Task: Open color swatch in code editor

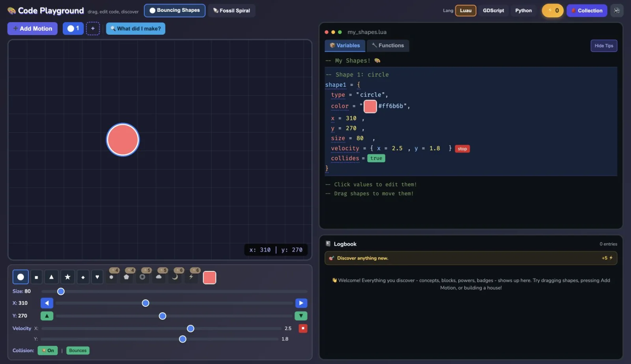Action: (x=370, y=106)
